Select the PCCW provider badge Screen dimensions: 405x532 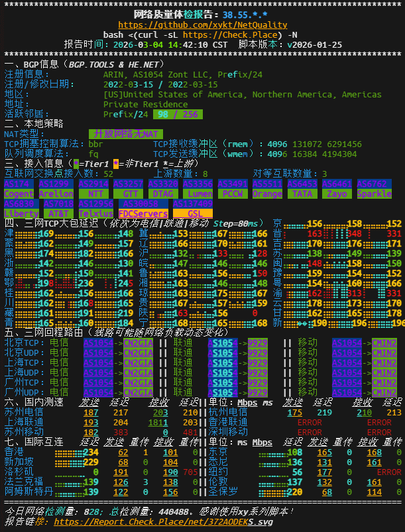(x=232, y=194)
